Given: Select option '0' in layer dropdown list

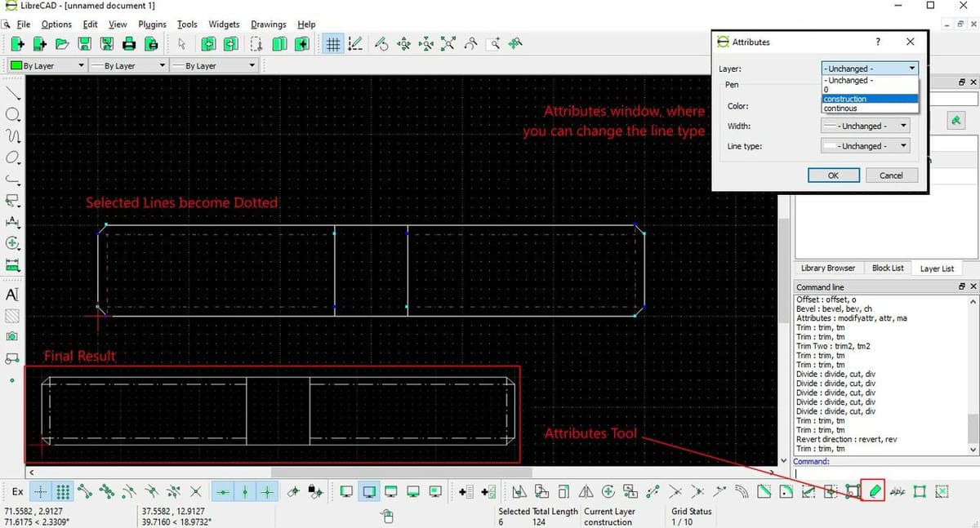Looking at the screenshot, I should pyautogui.click(x=870, y=90).
